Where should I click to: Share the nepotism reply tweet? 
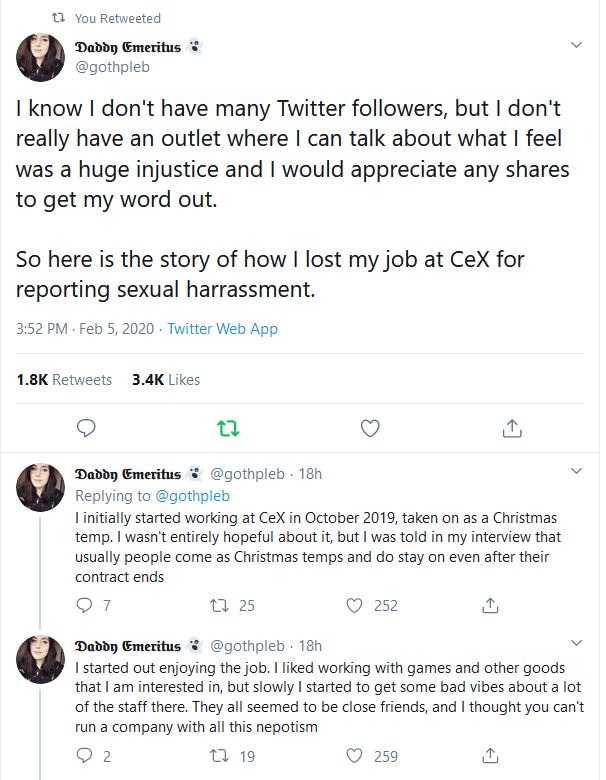[x=490, y=757]
